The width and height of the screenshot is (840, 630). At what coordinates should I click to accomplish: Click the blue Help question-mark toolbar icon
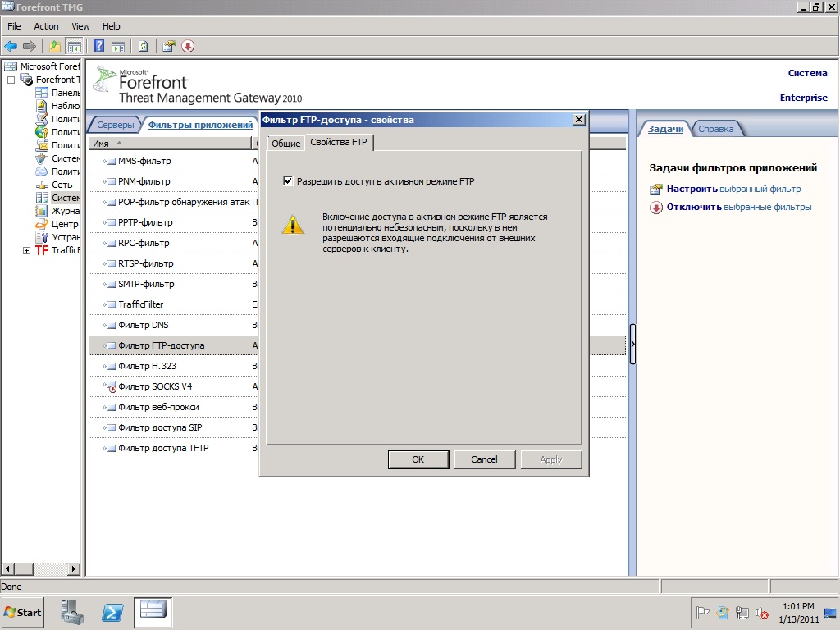(x=99, y=47)
